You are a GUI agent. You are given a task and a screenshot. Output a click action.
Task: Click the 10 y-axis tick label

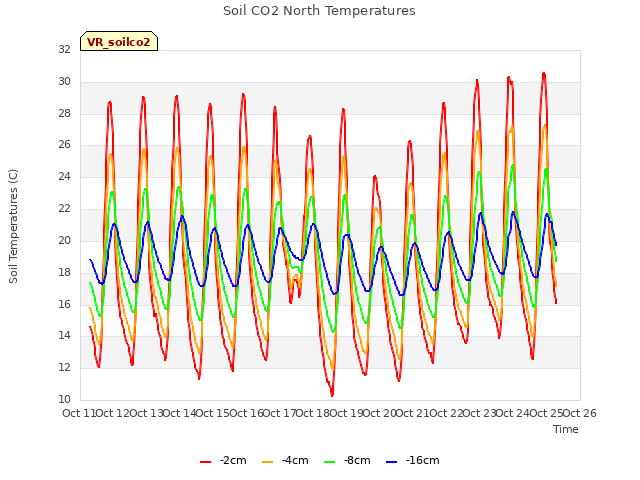click(x=64, y=399)
